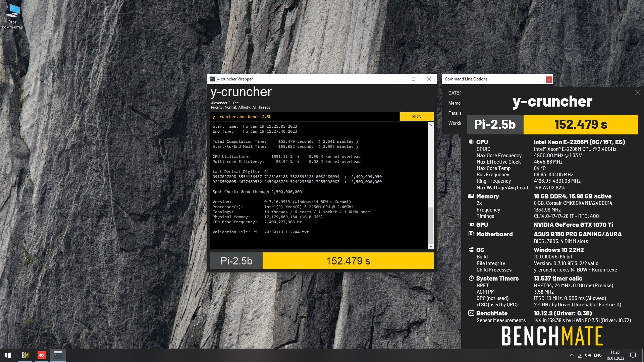Click the BenchMate section icon
The width and height of the screenshot is (644, 362).
[x=471, y=313]
